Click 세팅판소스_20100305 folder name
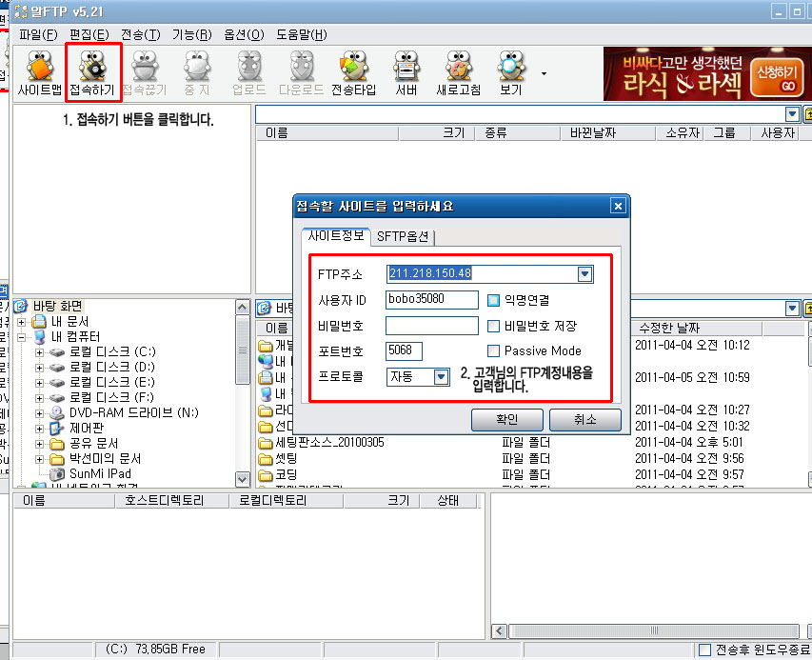 click(x=330, y=443)
